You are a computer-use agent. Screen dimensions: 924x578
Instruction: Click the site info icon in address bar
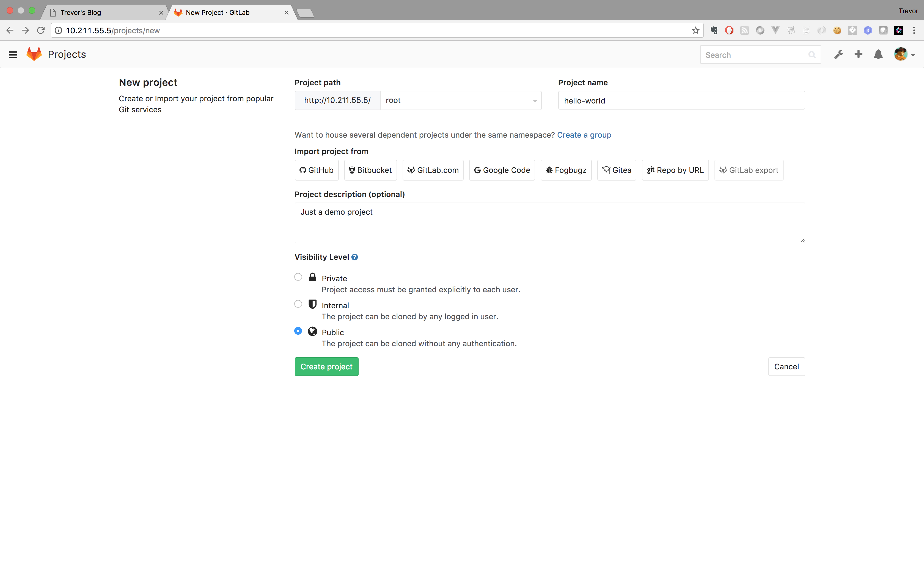click(58, 30)
